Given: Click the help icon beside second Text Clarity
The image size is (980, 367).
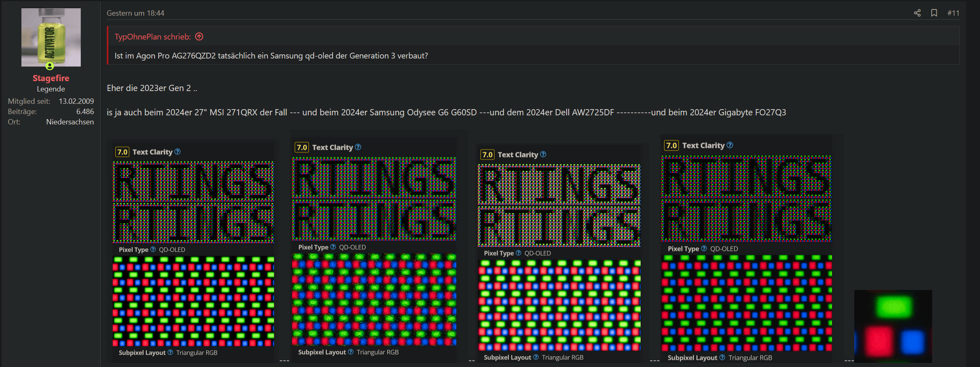Looking at the screenshot, I should pyautogui.click(x=358, y=147).
